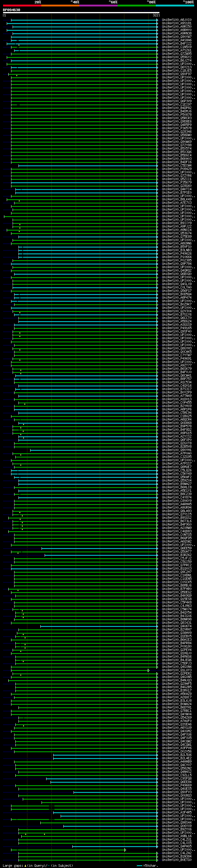The image size is (197, 868).
Task: Select the purple ~60% identity legend bar
Action: click(x=98, y=6)
